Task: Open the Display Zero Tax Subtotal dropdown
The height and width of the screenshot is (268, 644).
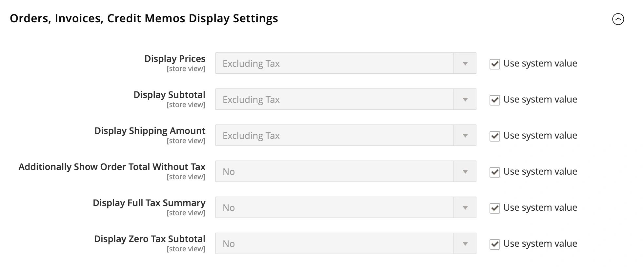Action: tap(346, 243)
